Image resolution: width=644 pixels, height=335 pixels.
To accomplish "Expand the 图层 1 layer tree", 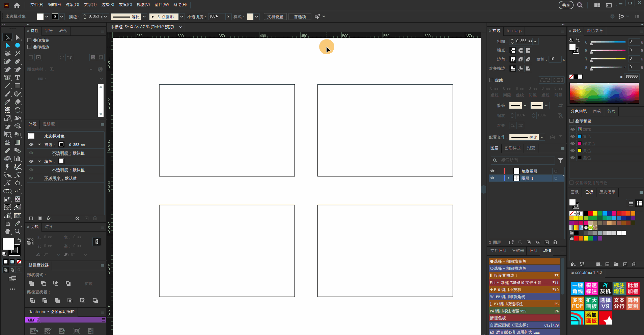I will point(508,178).
